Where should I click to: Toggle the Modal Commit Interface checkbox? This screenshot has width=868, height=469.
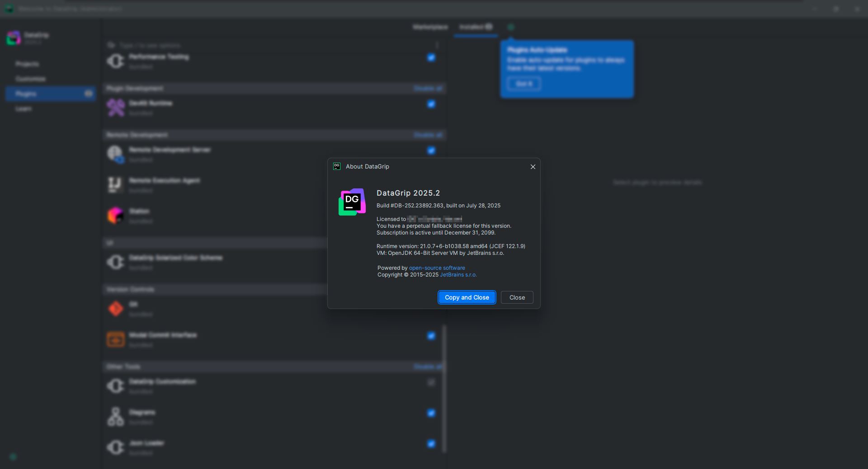coord(431,336)
